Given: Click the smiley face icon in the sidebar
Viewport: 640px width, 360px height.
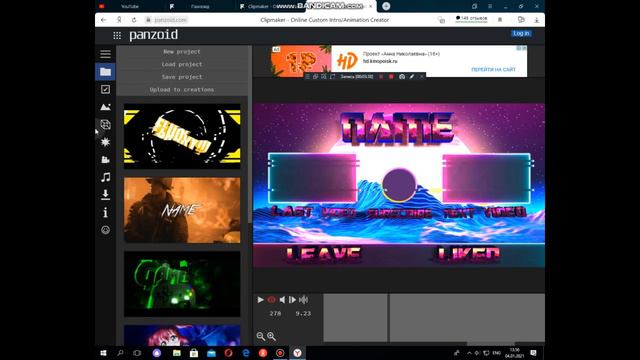Looking at the screenshot, I should pyautogui.click(x=105, y=230).
